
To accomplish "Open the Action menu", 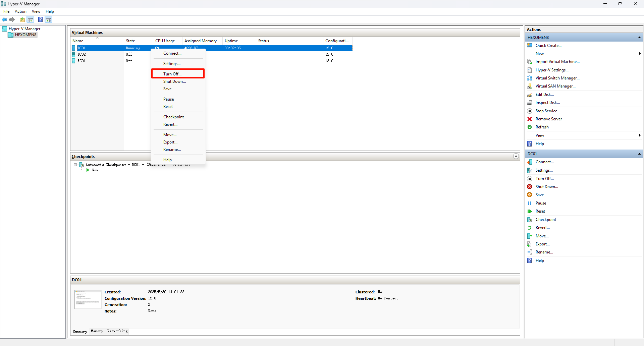I will (20, 11).
